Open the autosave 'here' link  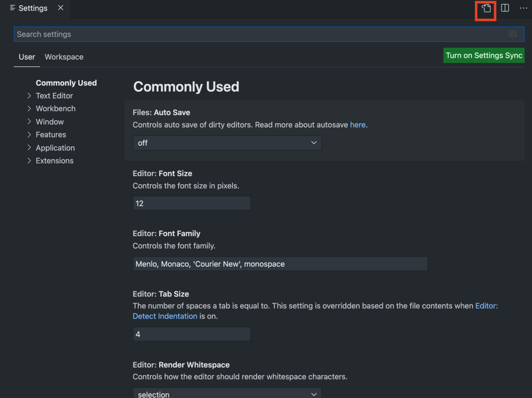pyautogui.click(x=358, y=125)
